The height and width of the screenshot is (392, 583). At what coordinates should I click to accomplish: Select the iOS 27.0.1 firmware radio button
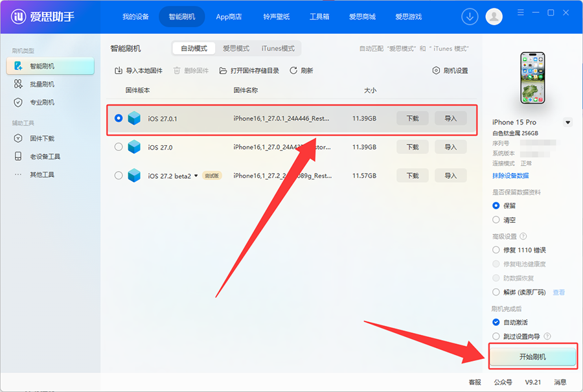[119, 119]
